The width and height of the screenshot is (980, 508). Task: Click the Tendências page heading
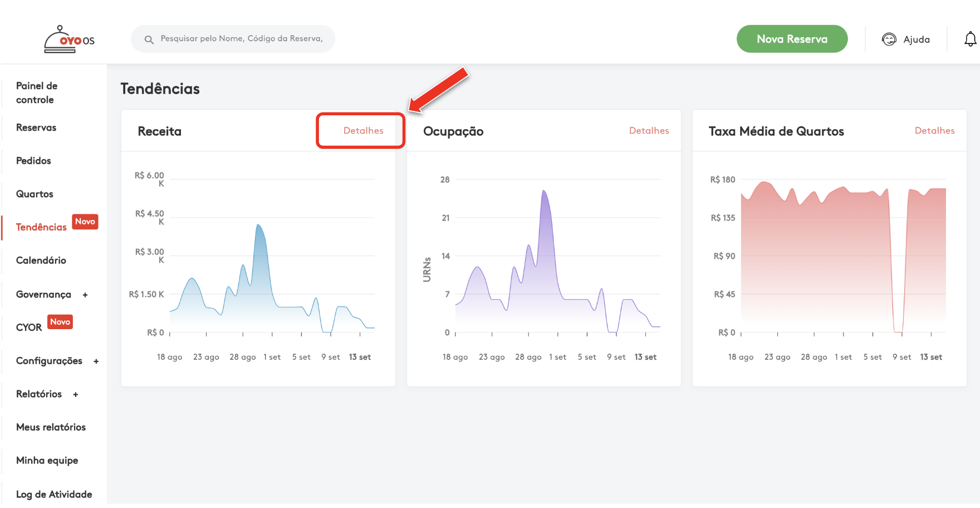click(x=160, y=89)
